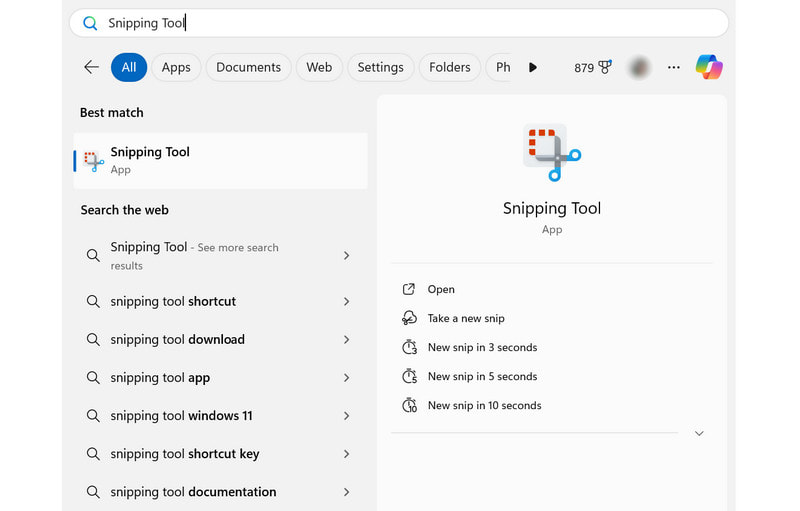Screen dimensions: 800x511
Task: Open the three-dot more options menu
Action: (x=674, y=67)
